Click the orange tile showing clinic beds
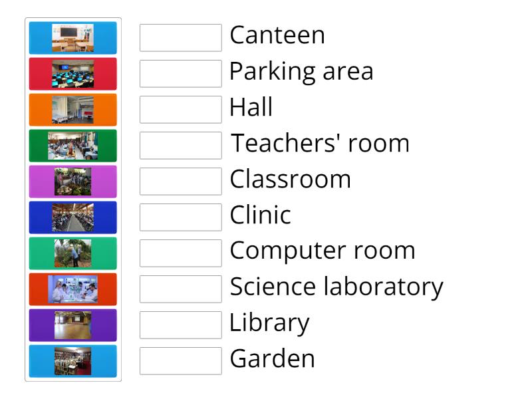Screen dimensions: 532x399 coord(73,110)
